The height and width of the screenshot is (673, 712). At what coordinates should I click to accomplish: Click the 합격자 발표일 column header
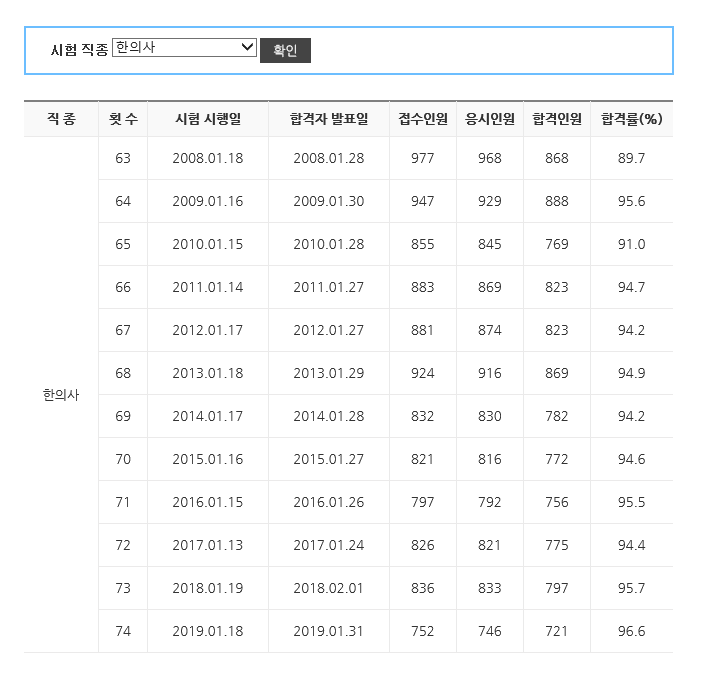tap(329, 119)
